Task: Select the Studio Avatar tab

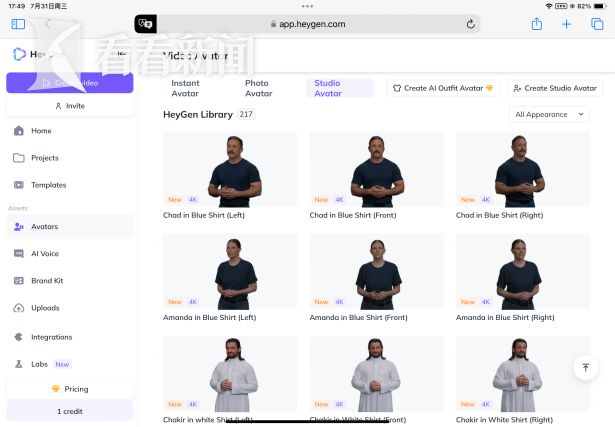Action: [x=339, y=88]
